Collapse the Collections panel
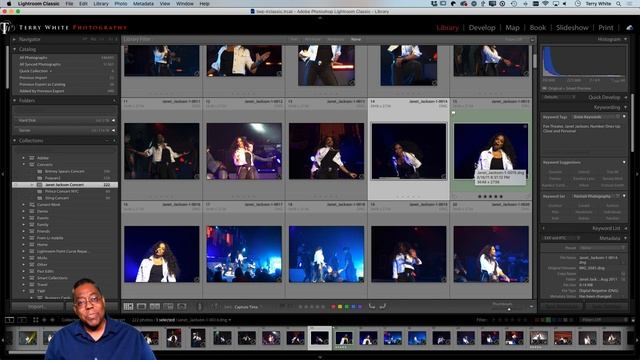Screen dimensions: 640x360 pos(15,140)
